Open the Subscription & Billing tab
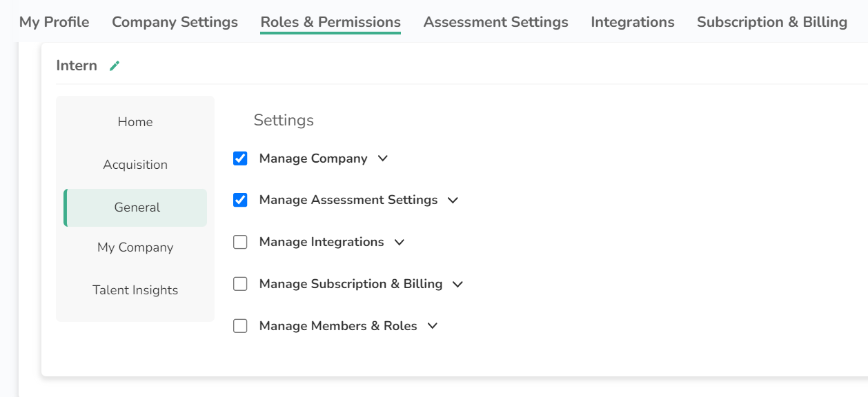Screen dimensions: 868x397 (x=771, y=22)
